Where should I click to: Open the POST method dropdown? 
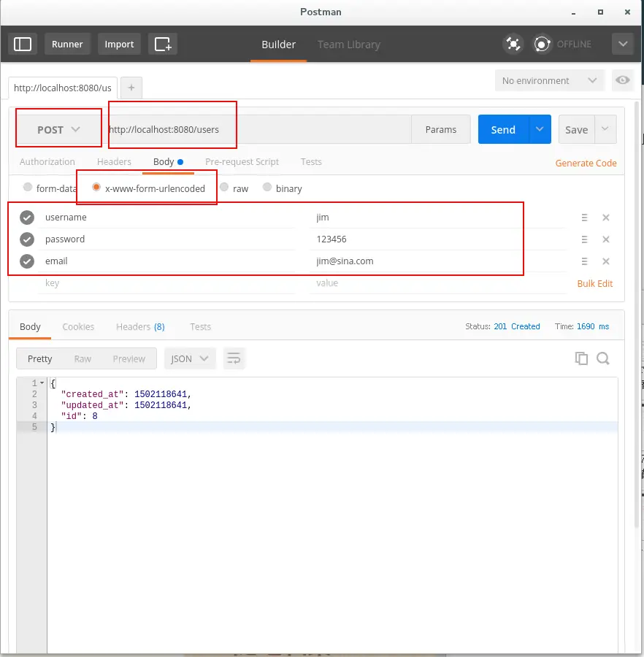click(58, 129)
